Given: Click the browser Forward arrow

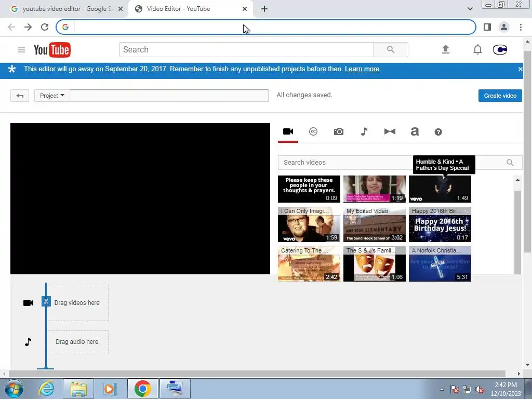Looking at the screenshot, I should pos(28,27).
